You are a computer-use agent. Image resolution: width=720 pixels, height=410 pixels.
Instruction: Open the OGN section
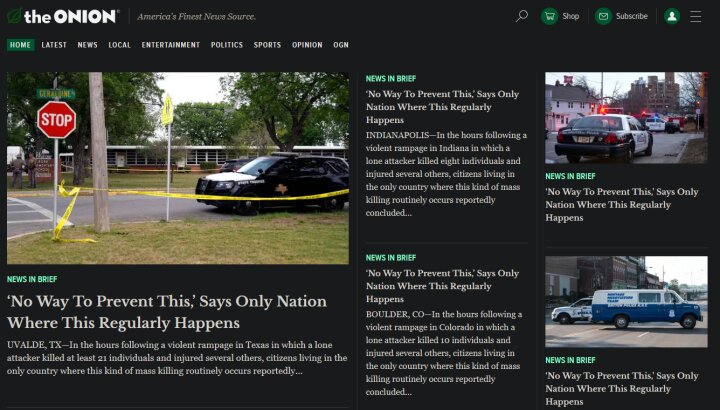tap(341, 45)
